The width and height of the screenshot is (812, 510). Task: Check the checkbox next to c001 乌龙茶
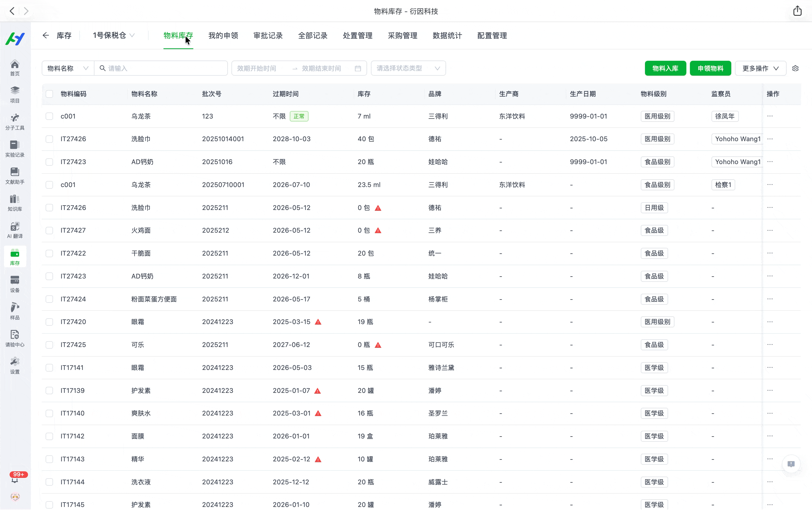tap(49, 116)
